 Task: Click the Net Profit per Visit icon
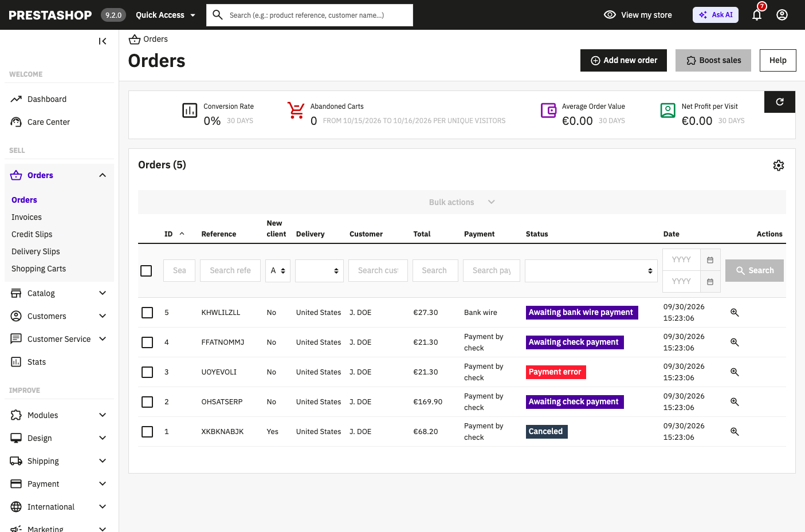(x=668, y=110)
